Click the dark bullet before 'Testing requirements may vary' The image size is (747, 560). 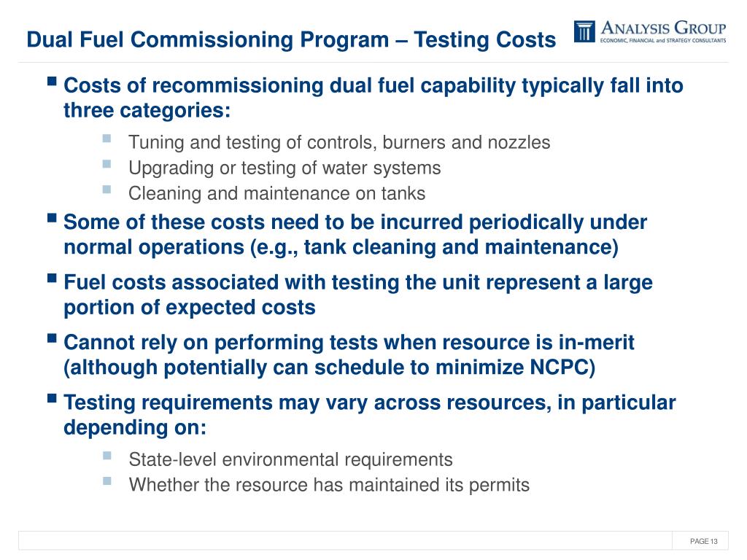(53, 398)
